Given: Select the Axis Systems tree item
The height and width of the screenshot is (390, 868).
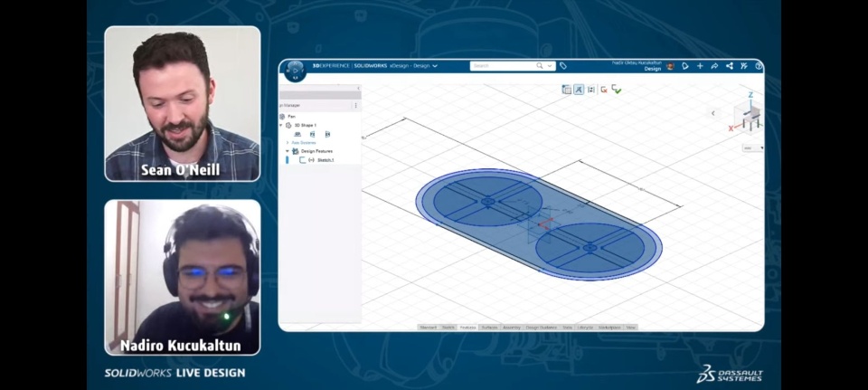Looking at the screenshot, I should 304,143.
